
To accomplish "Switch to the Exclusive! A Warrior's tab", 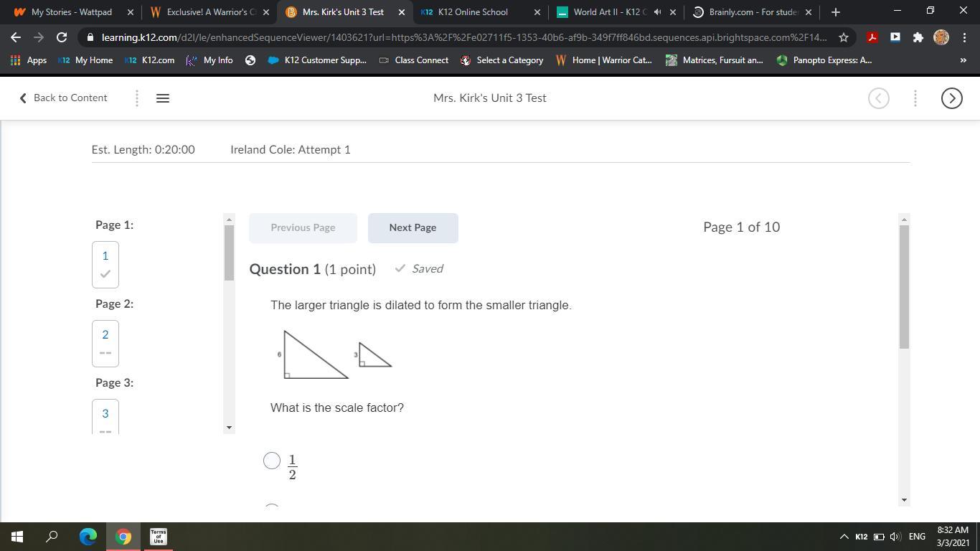I will pyautogui.click(x=210, y=12).
